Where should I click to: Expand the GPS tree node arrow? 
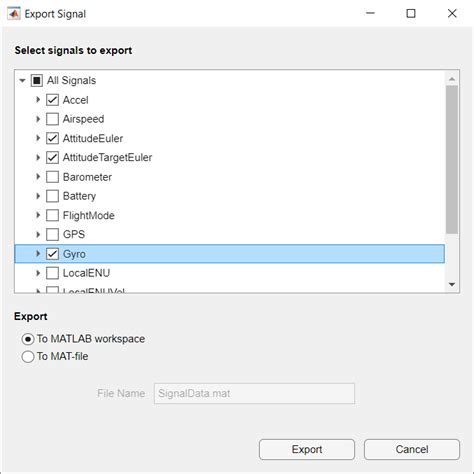pos(38,234)
